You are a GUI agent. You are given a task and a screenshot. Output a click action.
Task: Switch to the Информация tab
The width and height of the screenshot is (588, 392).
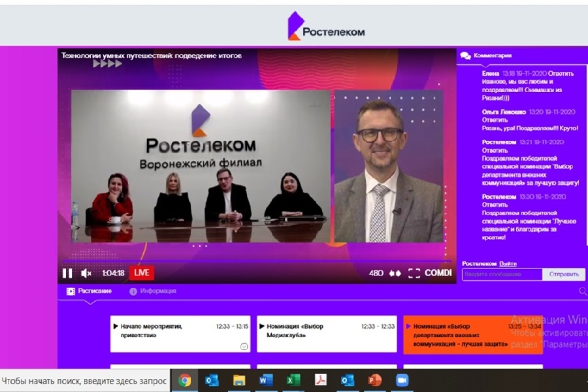point(158,291)
